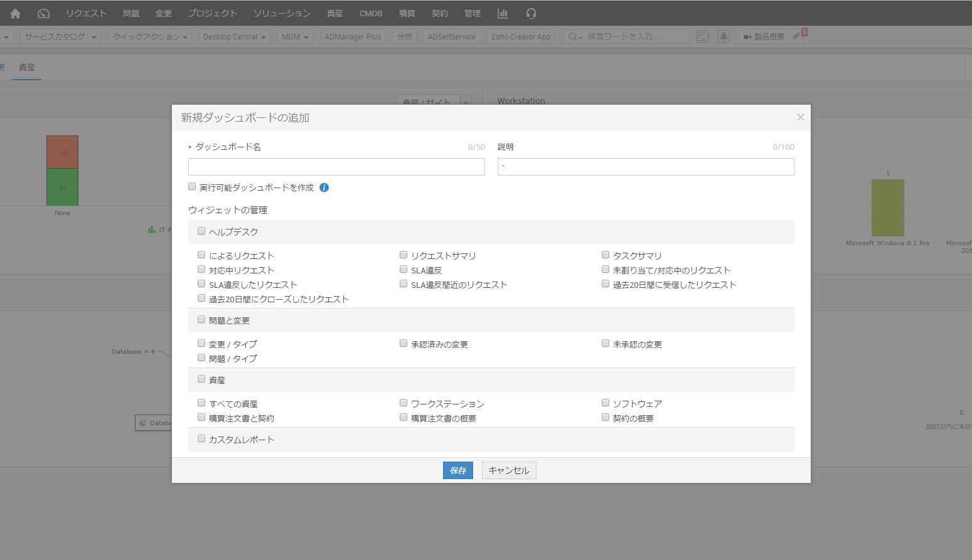972x560 pixels.
Task: Tick 未割り当て/対応中のリクエスト checkbox
Action: click(x=606, y=270)
